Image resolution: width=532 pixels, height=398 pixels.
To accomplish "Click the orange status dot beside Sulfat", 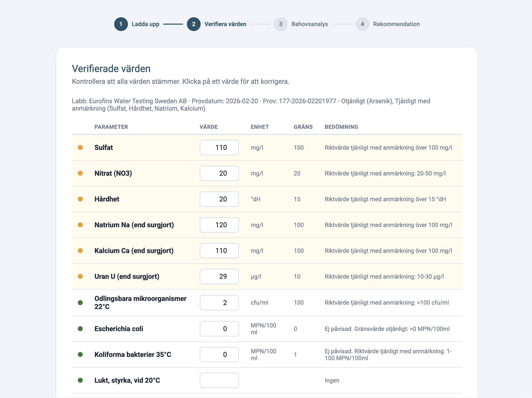I will click(x=80, y=147).
